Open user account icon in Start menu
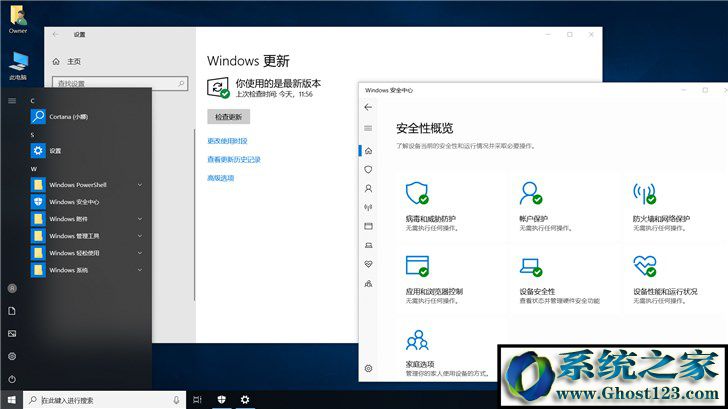The height and width of the screenshot is (409, 728). point(12,288)
